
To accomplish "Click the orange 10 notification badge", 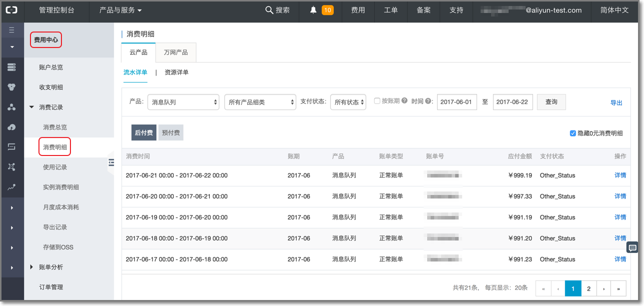I will pos(328,10).
